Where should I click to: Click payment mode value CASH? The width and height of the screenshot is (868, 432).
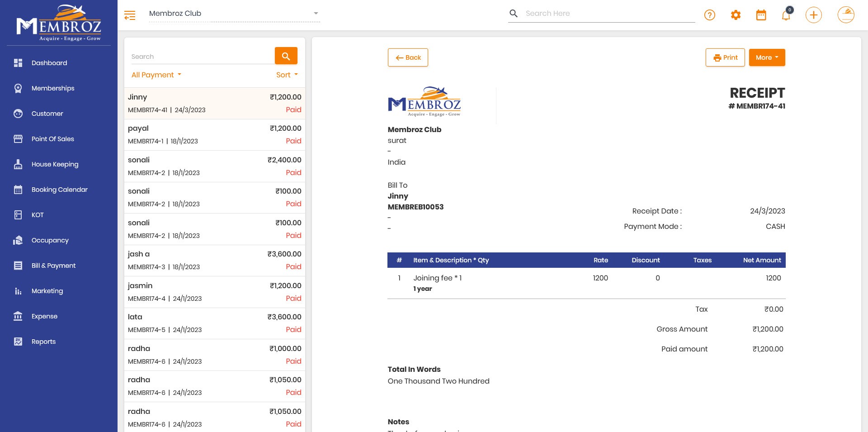click(775, 226)
